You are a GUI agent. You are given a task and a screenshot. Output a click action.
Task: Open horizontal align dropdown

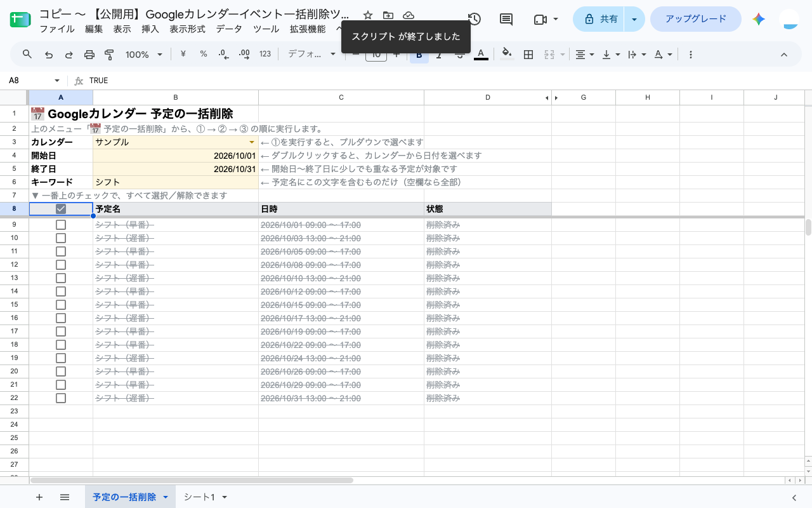click(x=584, y=55)
